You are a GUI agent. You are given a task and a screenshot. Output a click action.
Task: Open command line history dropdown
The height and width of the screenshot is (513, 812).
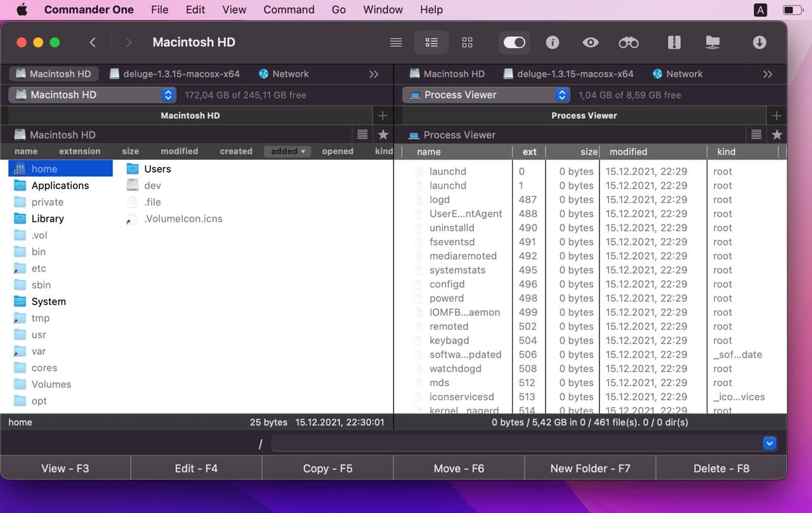point(769,444)
